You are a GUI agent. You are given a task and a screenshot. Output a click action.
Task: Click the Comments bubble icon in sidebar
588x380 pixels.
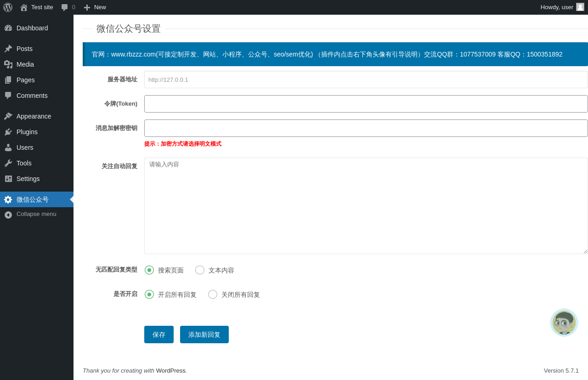8,96
